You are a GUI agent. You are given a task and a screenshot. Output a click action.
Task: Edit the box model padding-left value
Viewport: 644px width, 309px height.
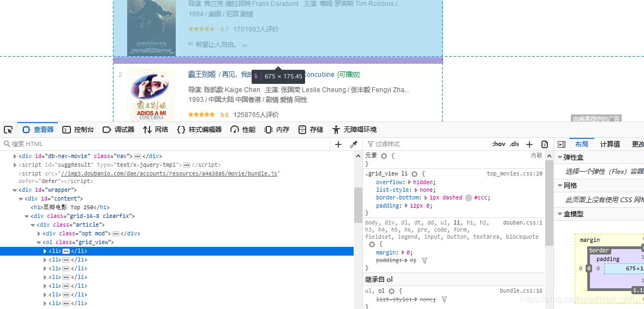click(x=598, y=268)
